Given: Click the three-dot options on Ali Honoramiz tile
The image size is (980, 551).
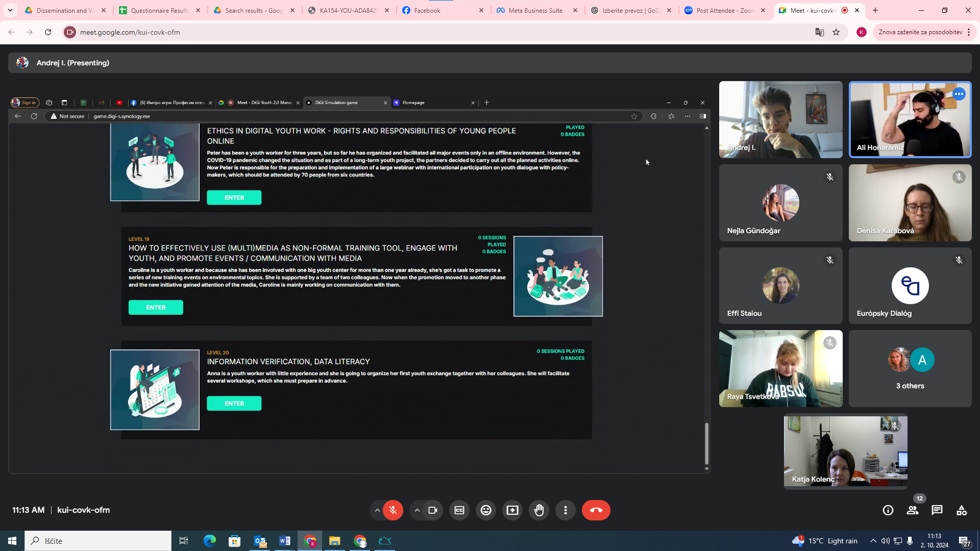Looking at the screenshot, I should [x=959, y=94].
